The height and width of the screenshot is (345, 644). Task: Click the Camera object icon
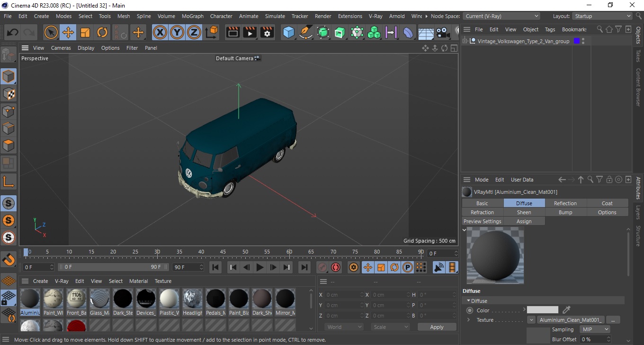(x=442, y=33)
